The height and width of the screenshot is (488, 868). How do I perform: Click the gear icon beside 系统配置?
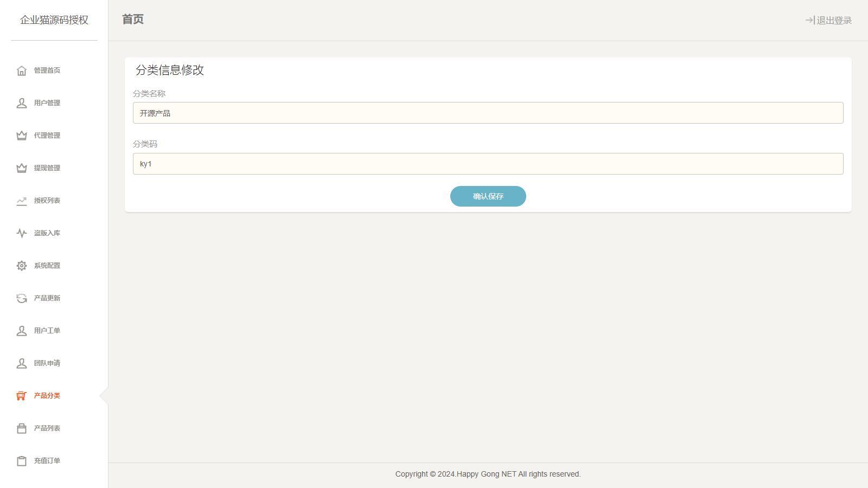[22, 266]
